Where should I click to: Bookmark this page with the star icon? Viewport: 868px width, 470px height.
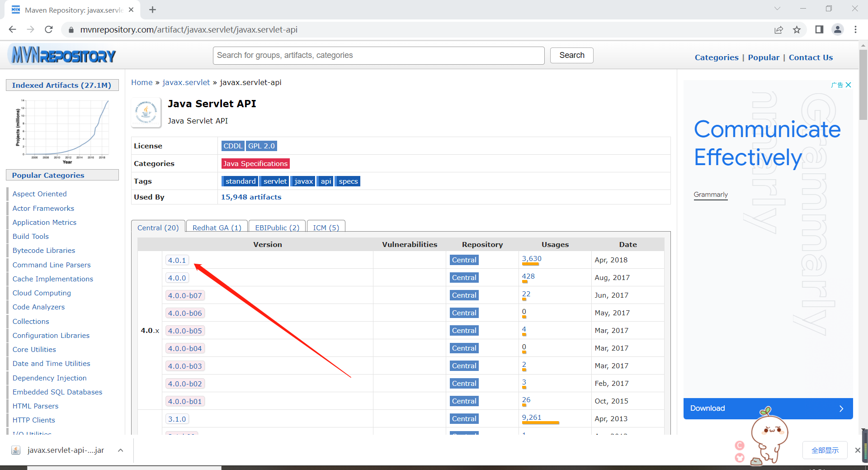click(797, 29)
